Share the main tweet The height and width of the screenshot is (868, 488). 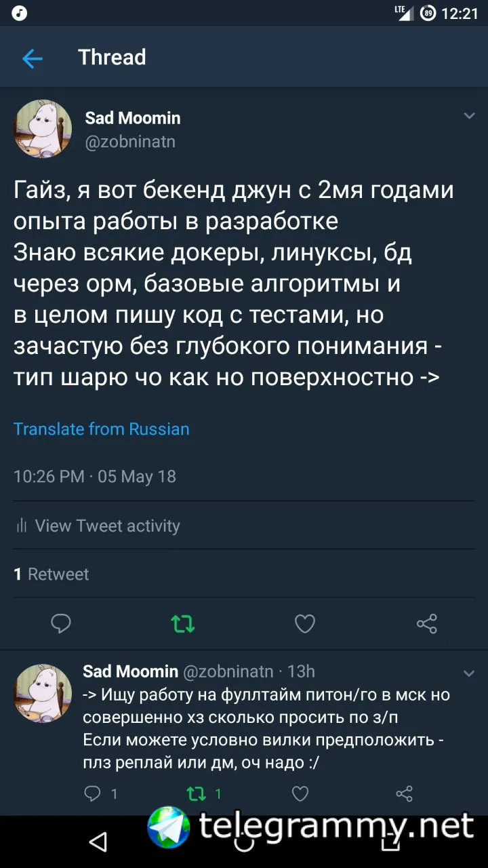tap(426, 623)
